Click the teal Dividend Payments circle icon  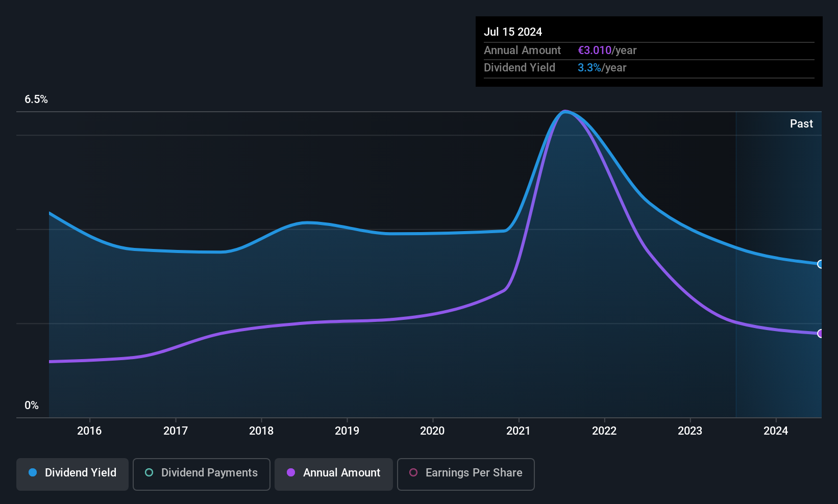coord(149,472)
